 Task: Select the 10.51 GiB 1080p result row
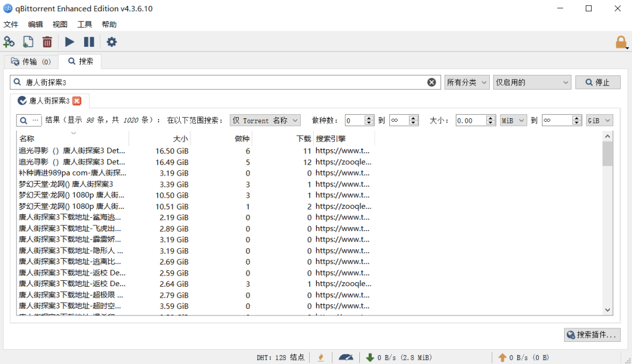195,207
